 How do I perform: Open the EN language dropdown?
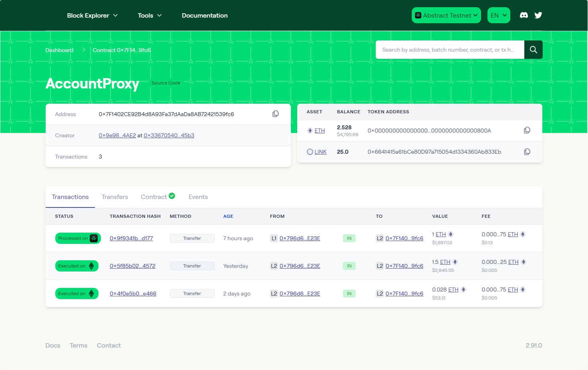(498, 15)
